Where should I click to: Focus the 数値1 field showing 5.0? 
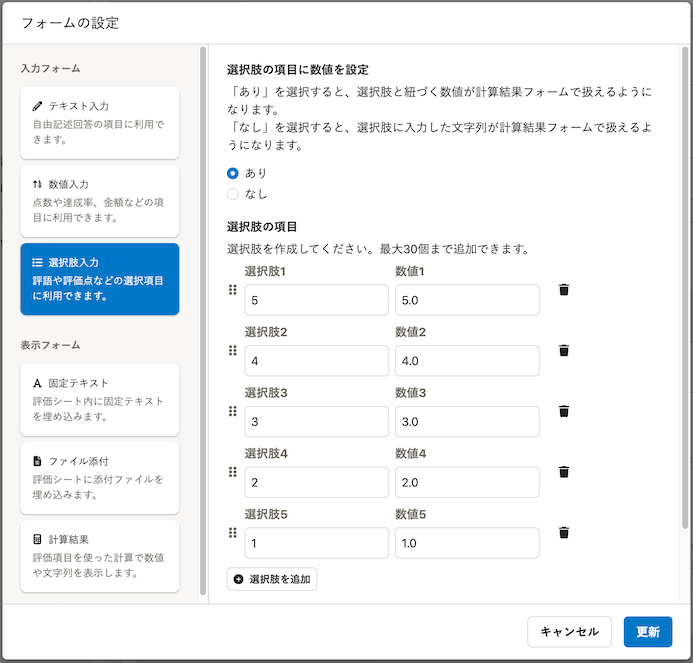(x=467, y=300)
